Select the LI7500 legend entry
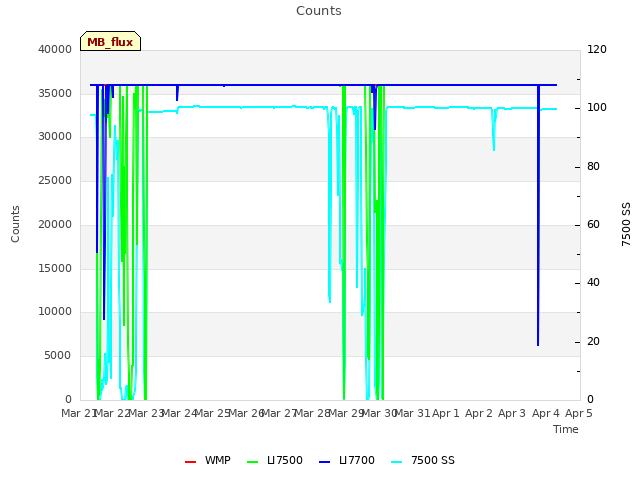Screen dimensions: 640x480 275,461
